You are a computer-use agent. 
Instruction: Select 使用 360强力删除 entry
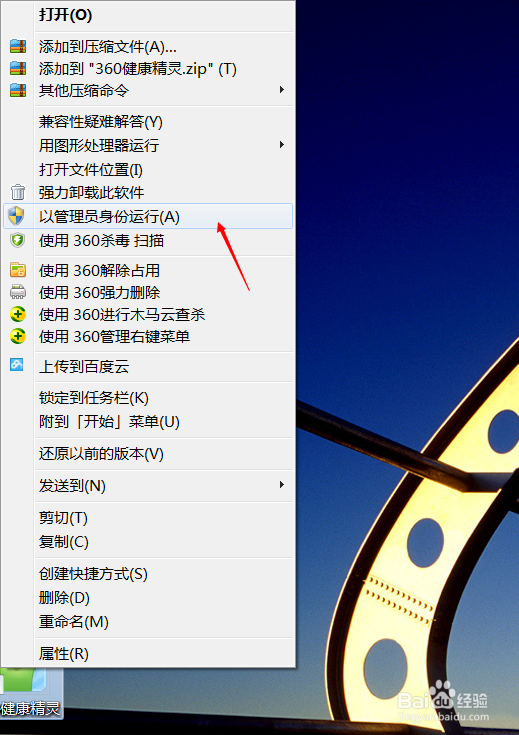click(x=148, y=292)
